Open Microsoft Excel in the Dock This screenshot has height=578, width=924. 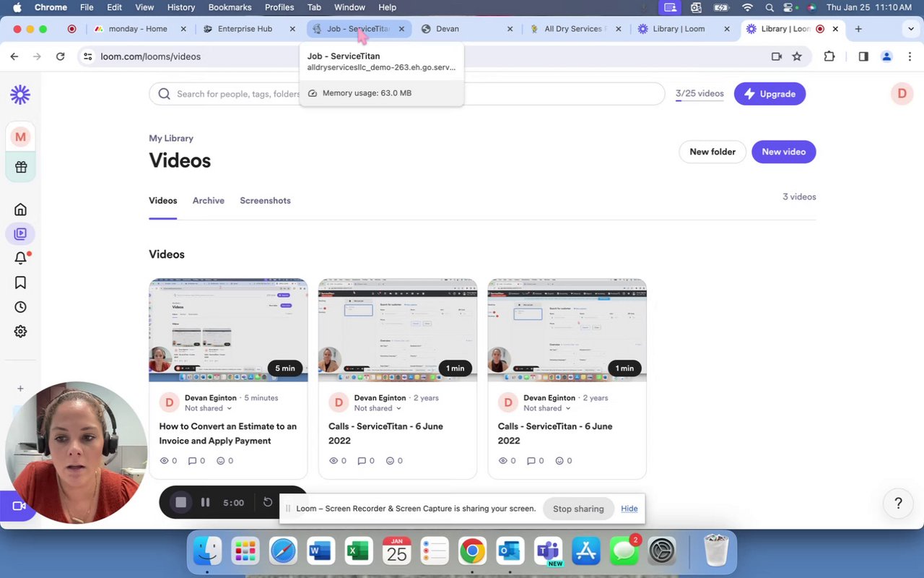[358, 552]
